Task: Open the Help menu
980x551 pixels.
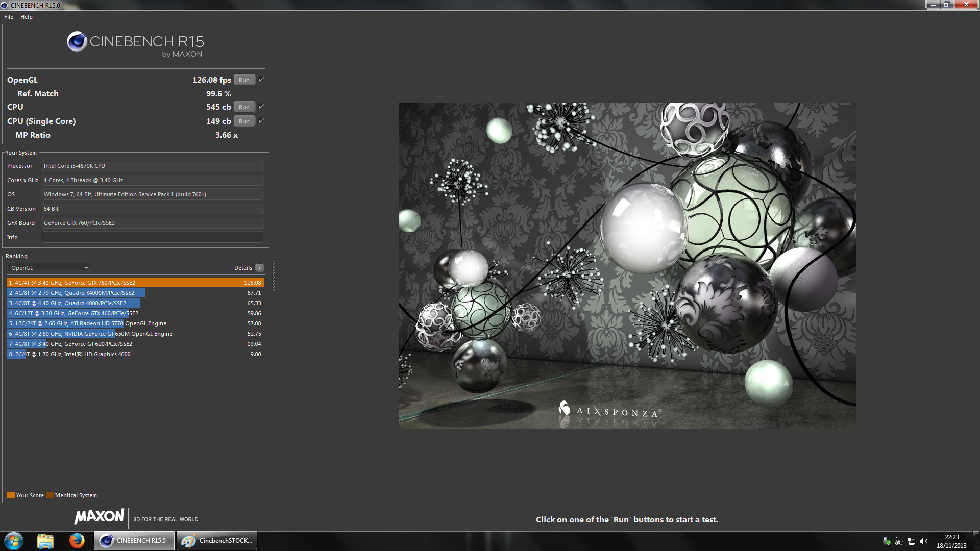Action: point(27,17)
